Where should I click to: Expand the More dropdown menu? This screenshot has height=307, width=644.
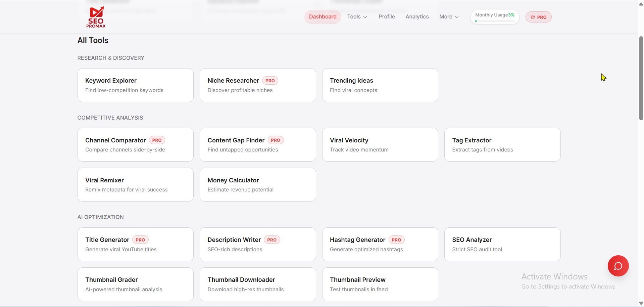[x=449, y=16]
